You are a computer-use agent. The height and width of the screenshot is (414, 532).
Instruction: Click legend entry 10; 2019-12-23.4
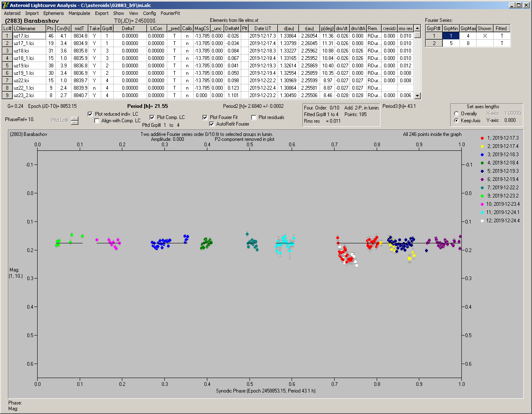click(x=503, y=204)
